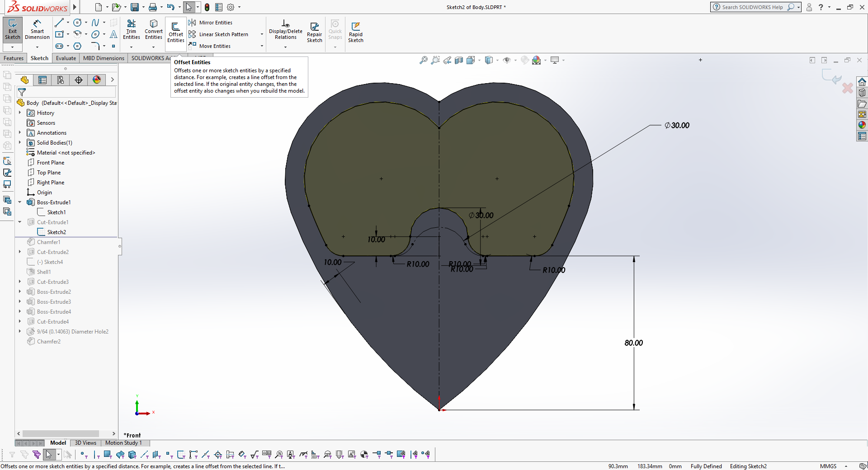
Task: Select Sketch2 in the feature tree
Action: coord(57,232)
